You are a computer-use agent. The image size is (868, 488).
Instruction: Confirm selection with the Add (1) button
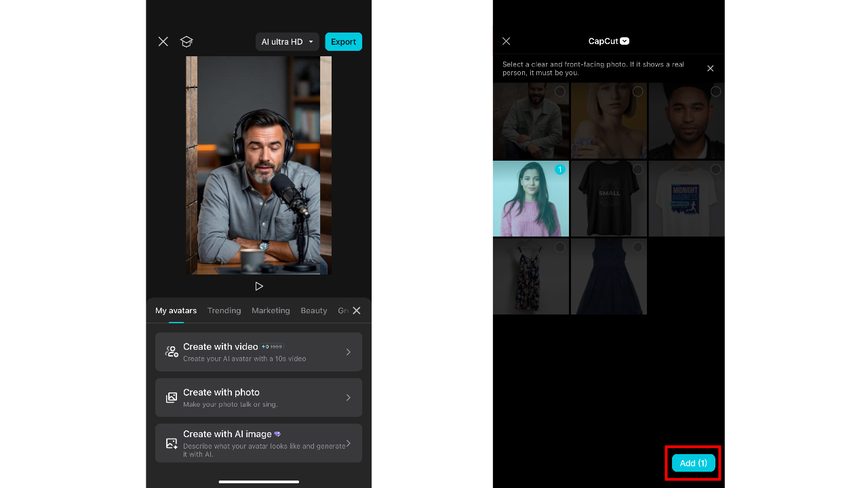tap(692, 463)
